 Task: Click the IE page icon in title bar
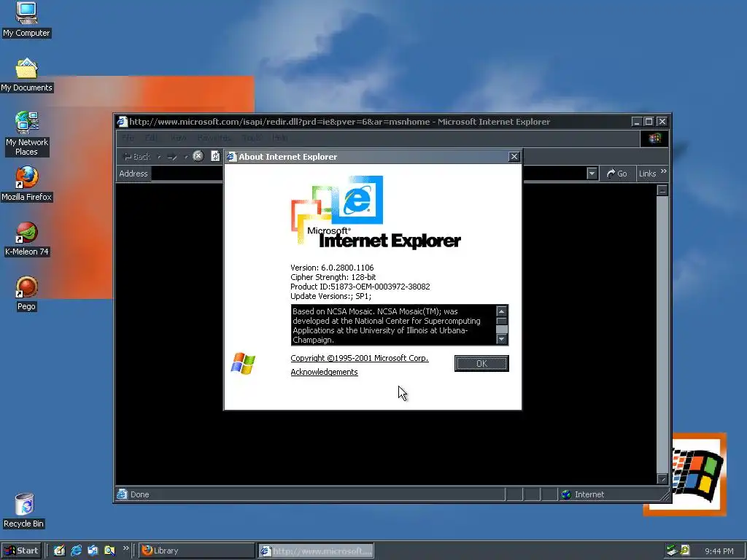[x=123, y=122]
